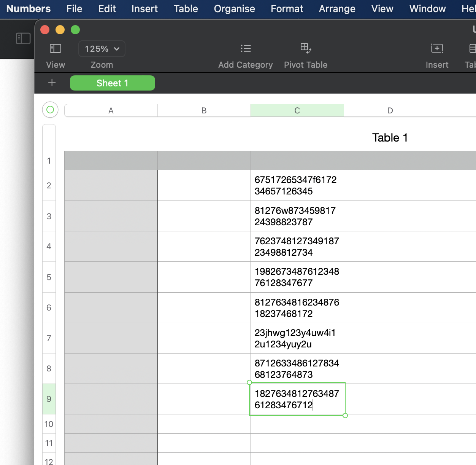Viewport: 476px width, 465px height.
Task: Open the View menu in menu bar
Action: point(382,9)
